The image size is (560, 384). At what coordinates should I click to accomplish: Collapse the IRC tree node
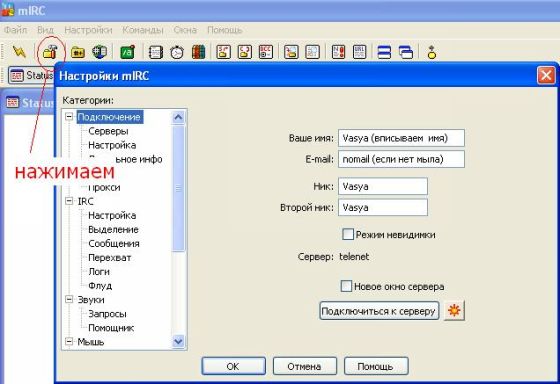pos(69,201)
